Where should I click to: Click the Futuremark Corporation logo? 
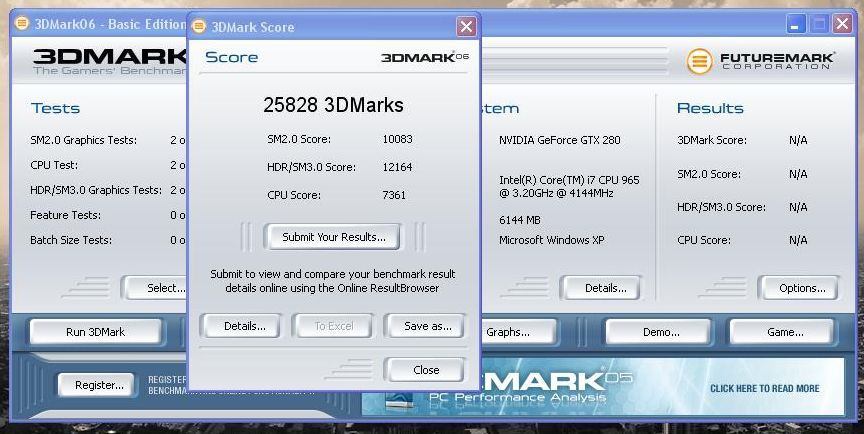760,61
